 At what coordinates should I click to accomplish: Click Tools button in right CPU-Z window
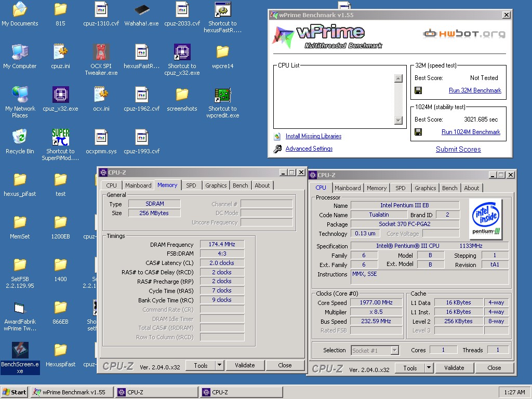click(x=410, y=368)
